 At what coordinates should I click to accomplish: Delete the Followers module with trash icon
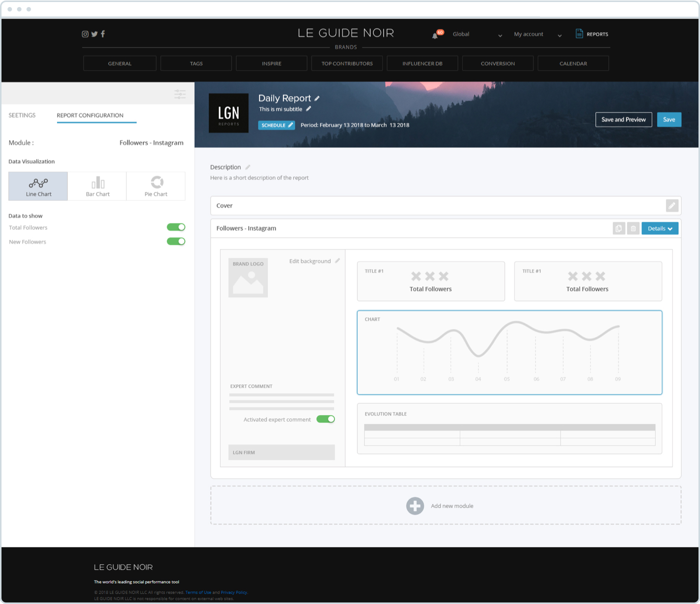click(633, 228)
